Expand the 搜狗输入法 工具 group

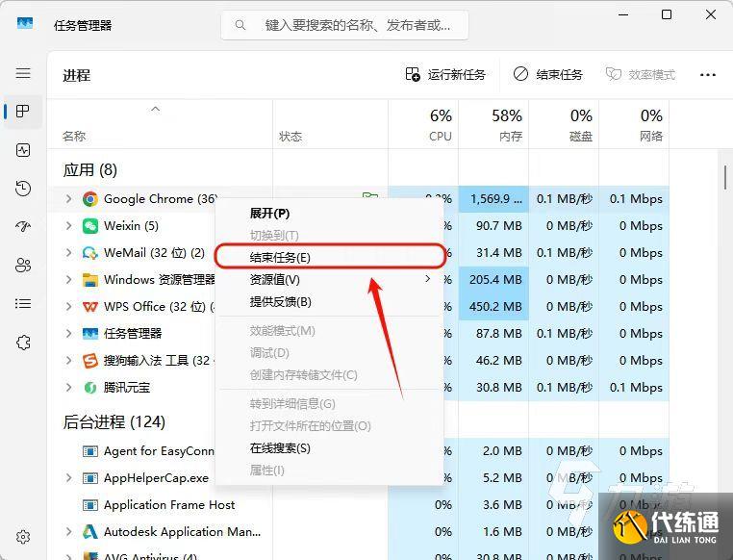coord(68,361)
